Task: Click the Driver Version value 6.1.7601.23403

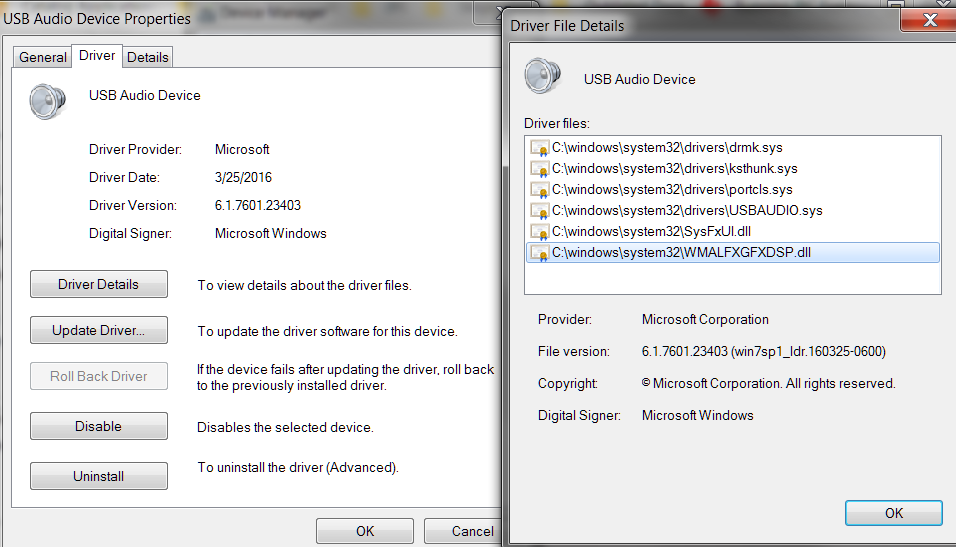Action: click(x=258, y=206)
